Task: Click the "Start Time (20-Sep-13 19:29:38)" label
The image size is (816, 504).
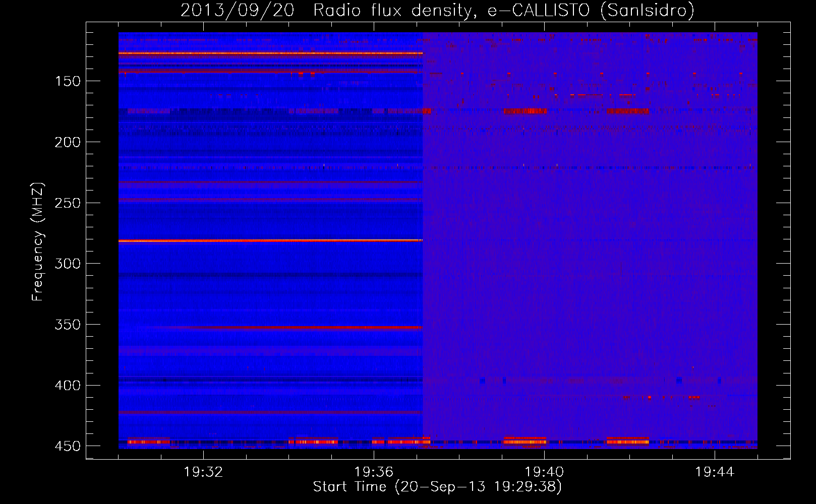Action: click(x=437, y=487)
